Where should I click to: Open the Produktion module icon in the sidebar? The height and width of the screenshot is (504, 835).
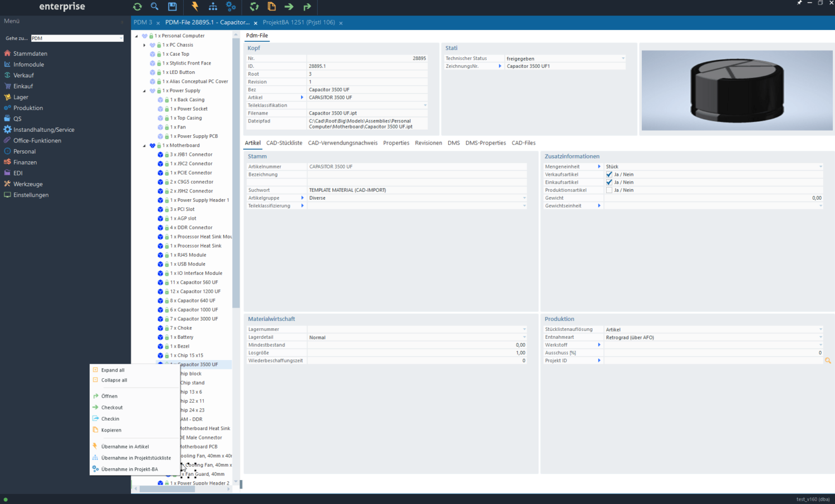[x=8, y=108]
